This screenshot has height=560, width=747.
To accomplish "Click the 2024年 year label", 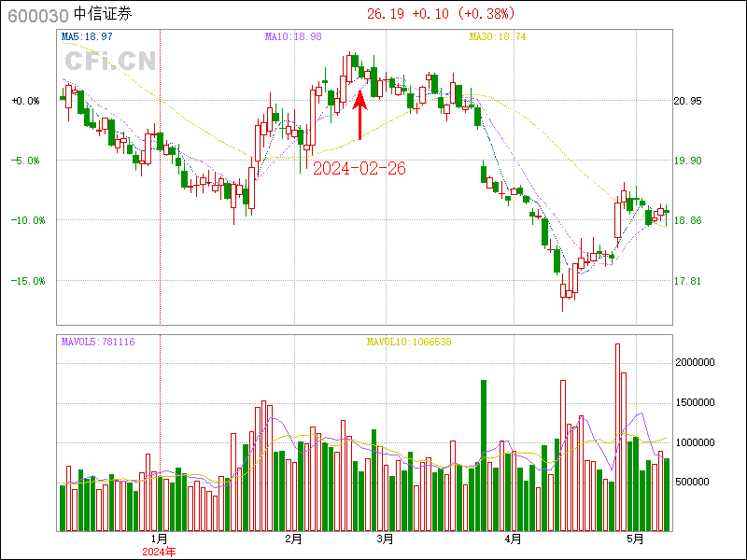I will click(x=159, y=552).
